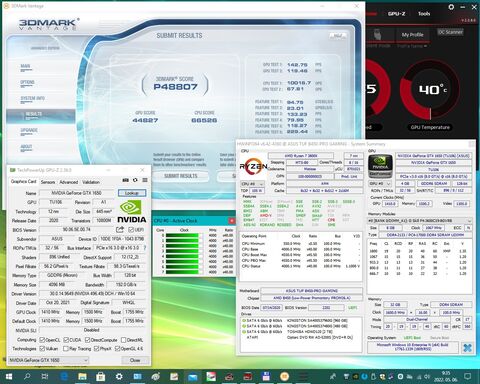The height and width of the screenshot is (384, 480).
Task: Click orange round icon on taskbar
Action: pyautogui.click(x=284, y=377)
